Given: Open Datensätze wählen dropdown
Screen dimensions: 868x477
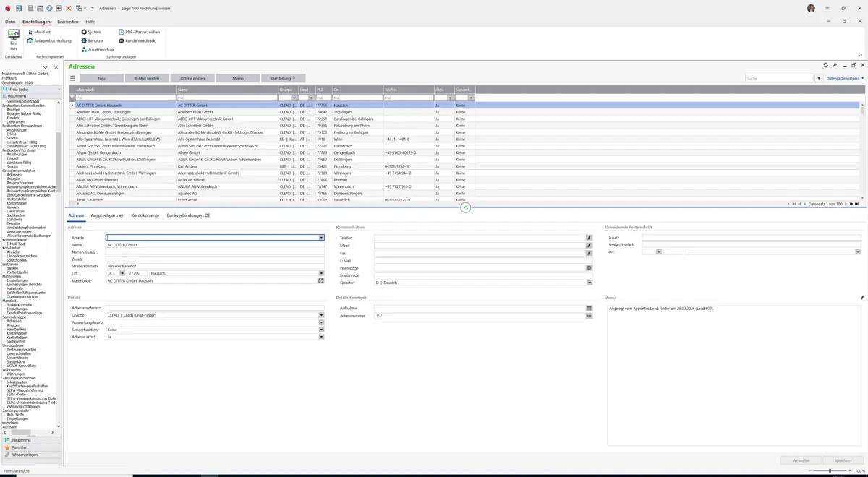Looking at the screenshot, I should click(846, 78).
